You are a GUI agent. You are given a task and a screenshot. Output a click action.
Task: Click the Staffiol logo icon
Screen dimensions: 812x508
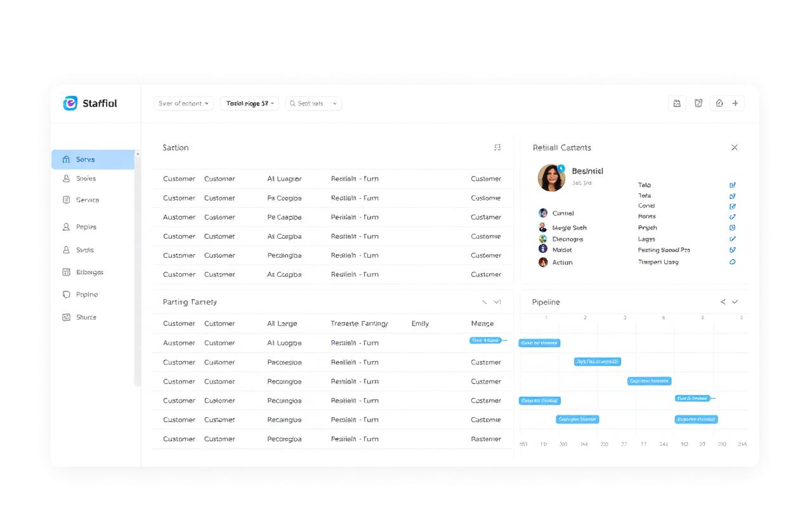coord(70,104)
